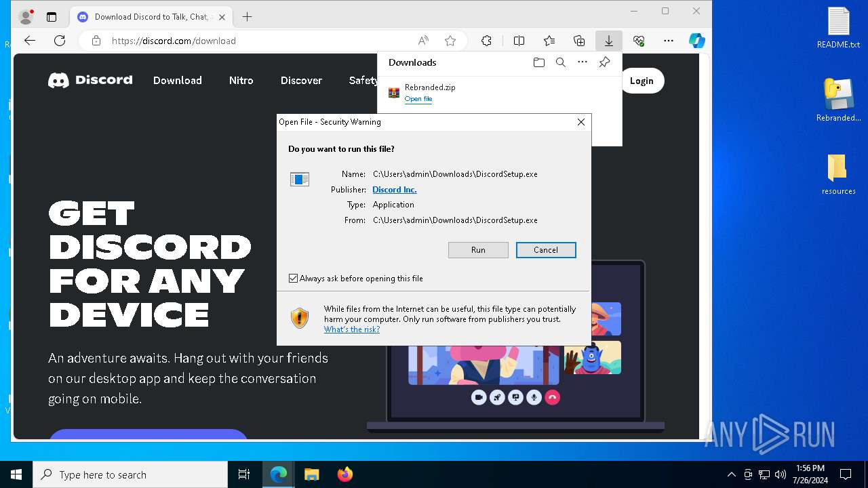The image size is (868, 488).
Task: Open downloads folder in Downloads panel
Action: pyautogui.click(x=539, y=62)
